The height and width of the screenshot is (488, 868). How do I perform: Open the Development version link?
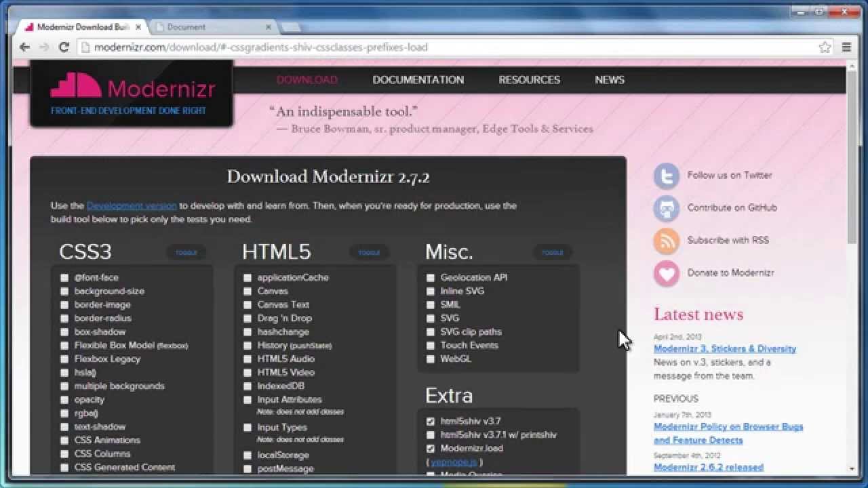pos(132,205)
